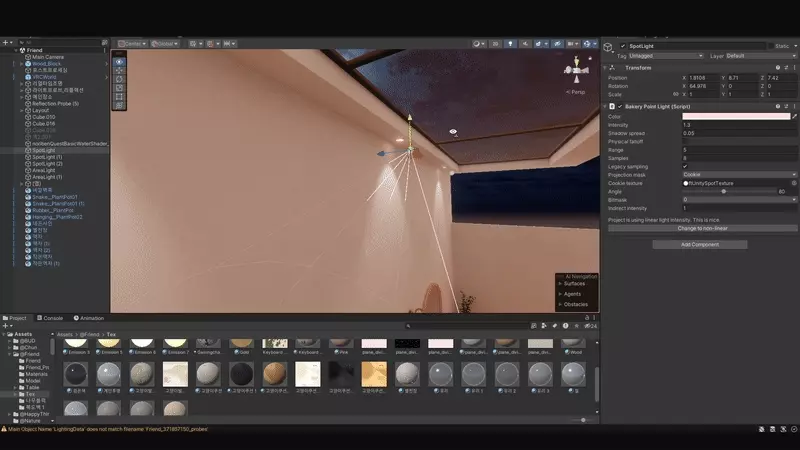Open the Projection mask Cookie dropdown
Image resolution: width=800 pixels, height=450 pixels.
(x=740, y=174)
